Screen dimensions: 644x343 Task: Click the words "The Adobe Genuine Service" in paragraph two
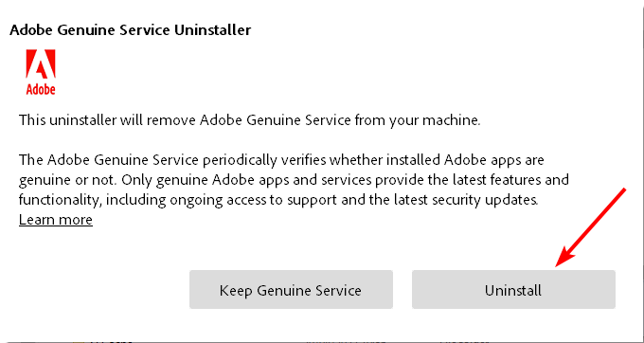coord(109,160)
